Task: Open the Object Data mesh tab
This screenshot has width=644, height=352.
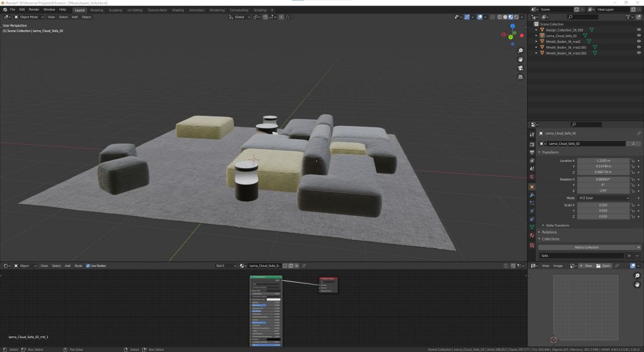Action: (x=532, y=227)
